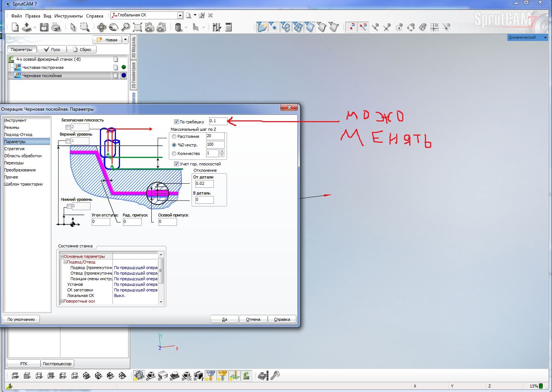This screenshot has width=552, height=392.
Task: Expand the Поворотные оси group
Action: (x=62, y=301)
